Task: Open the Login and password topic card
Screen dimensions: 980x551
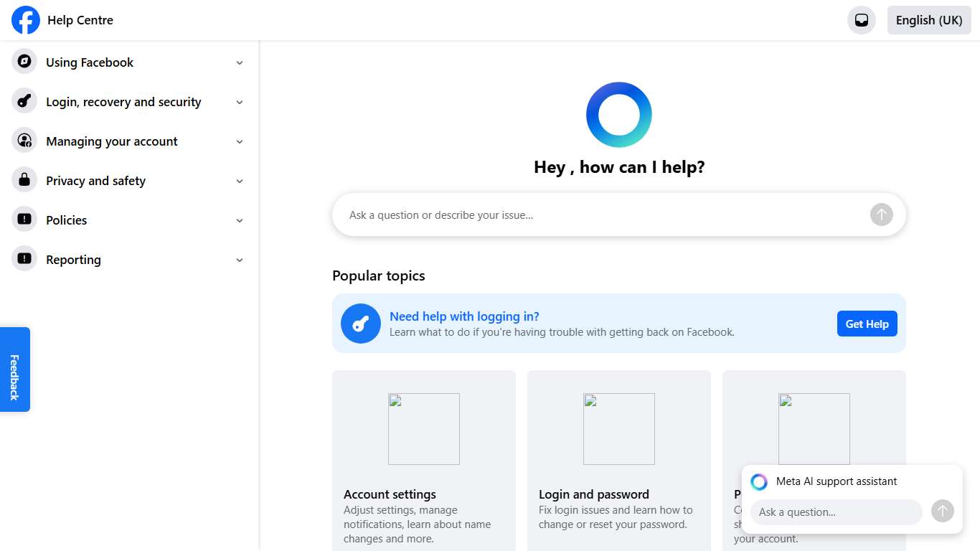Action: click(x=618, y=459)
